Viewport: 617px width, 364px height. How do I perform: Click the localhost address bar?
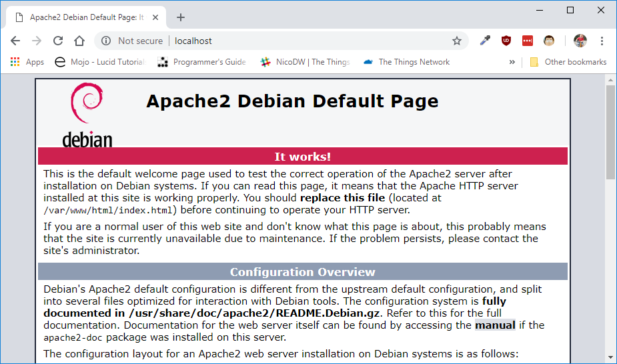point(281,41)
